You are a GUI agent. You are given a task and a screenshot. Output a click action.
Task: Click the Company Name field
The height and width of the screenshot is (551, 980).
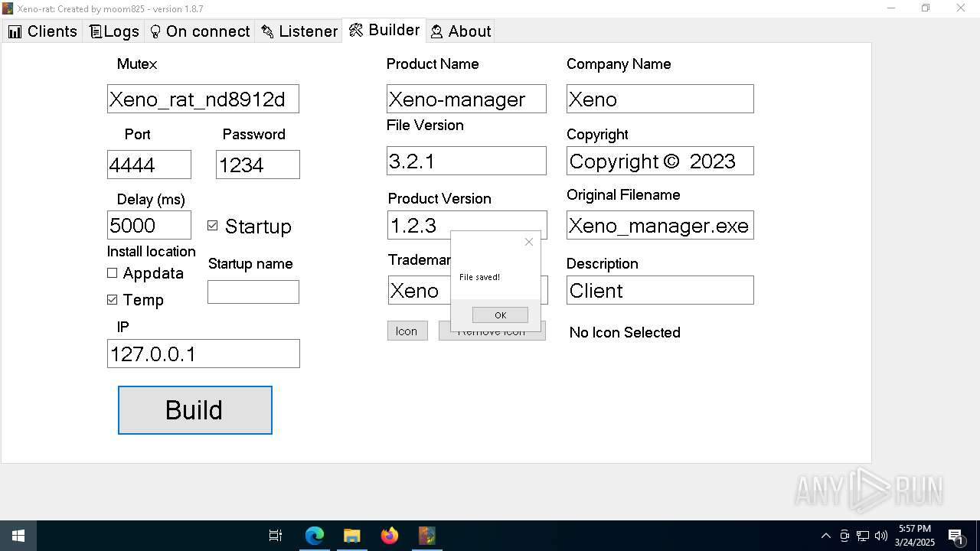[660, 99]
